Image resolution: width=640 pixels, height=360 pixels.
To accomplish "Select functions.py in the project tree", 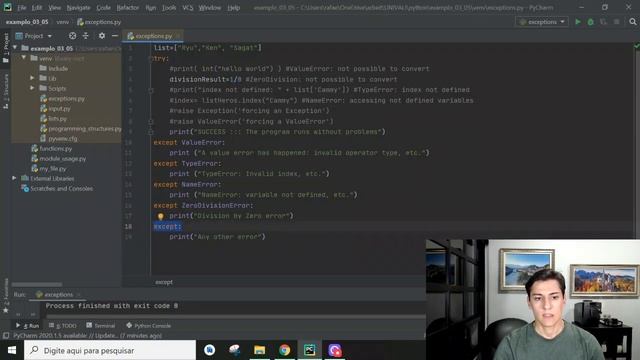I will point(51,149).
